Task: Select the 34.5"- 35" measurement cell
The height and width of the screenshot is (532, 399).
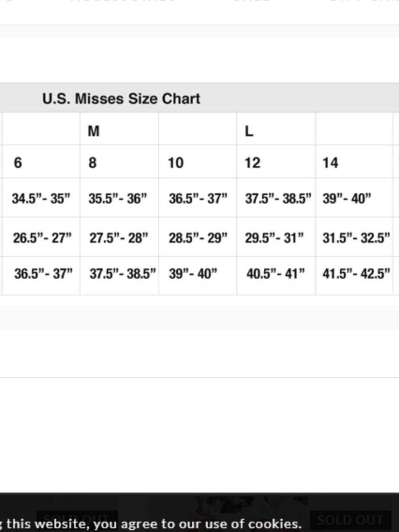Action: point(41,198)
